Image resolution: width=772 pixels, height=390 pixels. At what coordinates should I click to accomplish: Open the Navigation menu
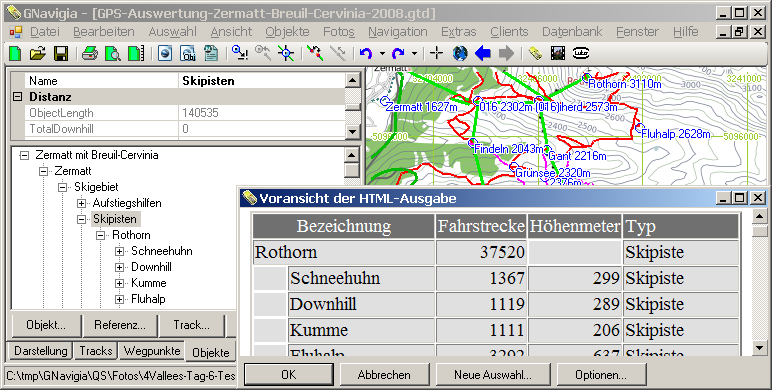pyautogui.click(x=398, y=32)
